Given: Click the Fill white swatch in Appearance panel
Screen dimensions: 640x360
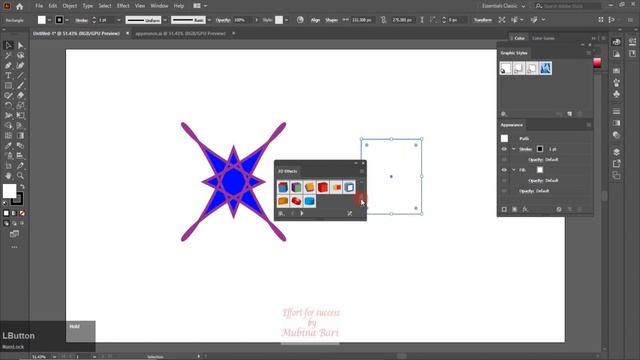Looking at the screenshot, I should (x=540, y=170).
